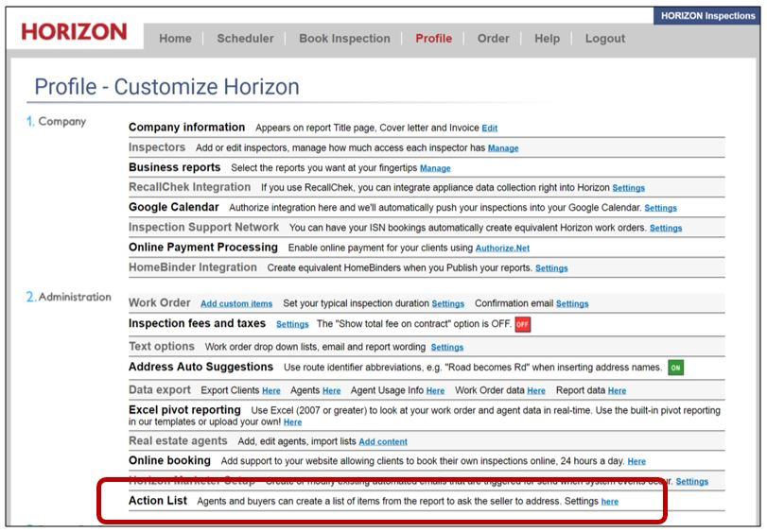Export Clients using the Here link

pyautogui.click(x=271, y=390)
